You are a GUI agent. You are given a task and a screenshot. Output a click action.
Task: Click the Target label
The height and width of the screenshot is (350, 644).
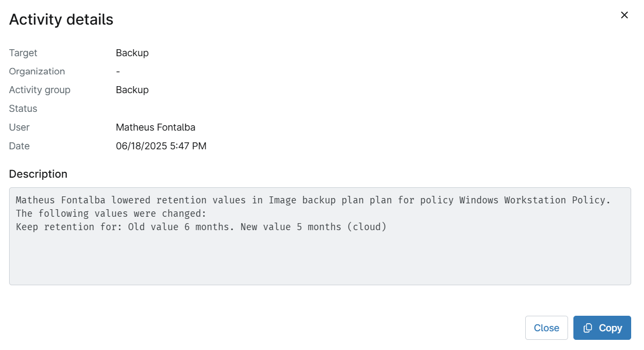pos(23,53)
